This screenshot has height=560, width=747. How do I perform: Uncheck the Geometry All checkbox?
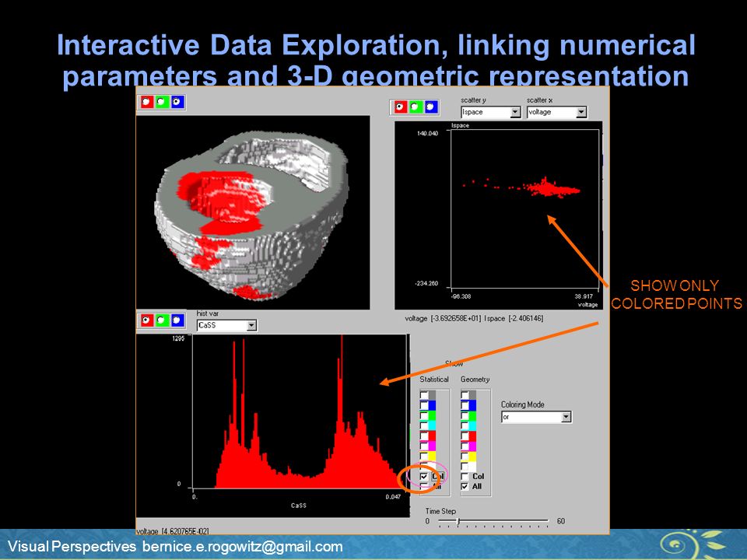pyautogui.click(x=465, y=487)
